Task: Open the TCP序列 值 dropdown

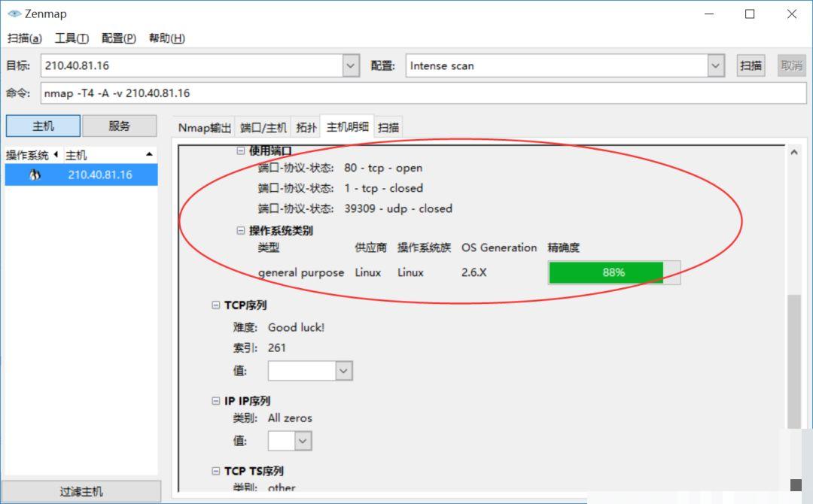Action: tap(344, 371)
